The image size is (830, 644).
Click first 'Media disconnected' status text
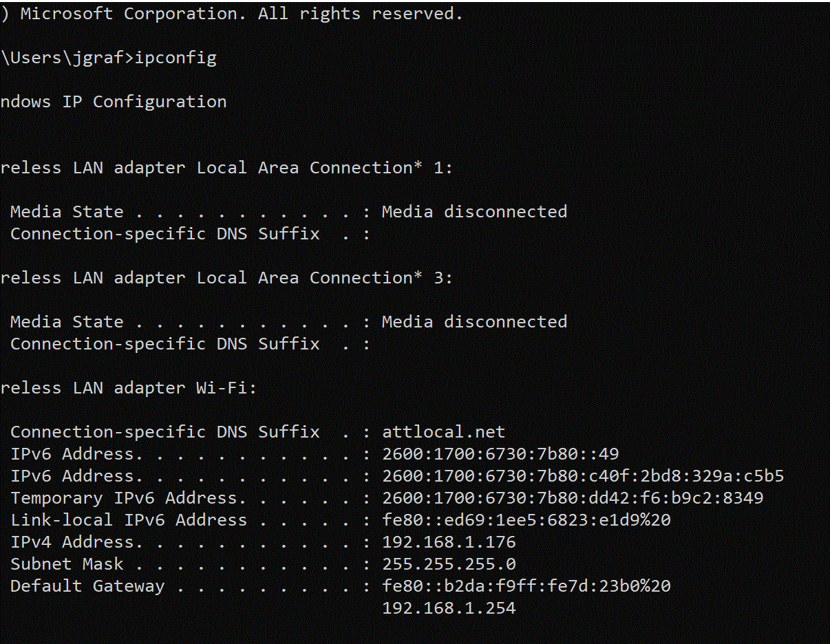475,212
